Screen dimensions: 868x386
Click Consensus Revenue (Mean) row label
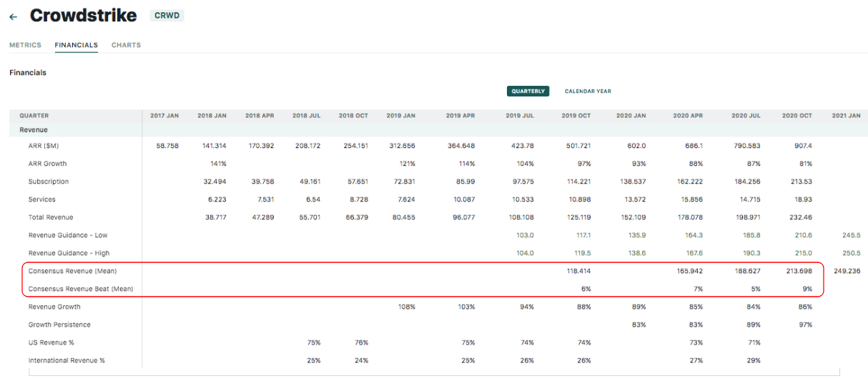72,271
